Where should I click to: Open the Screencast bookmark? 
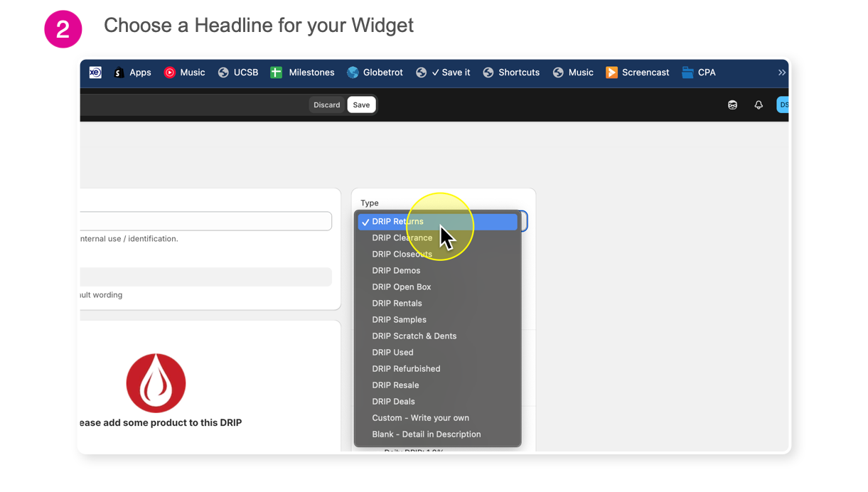[x=638, y=73]
